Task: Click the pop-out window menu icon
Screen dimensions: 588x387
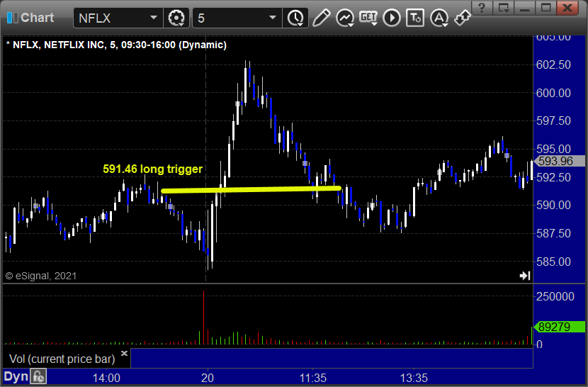Action: click(503, 8)
